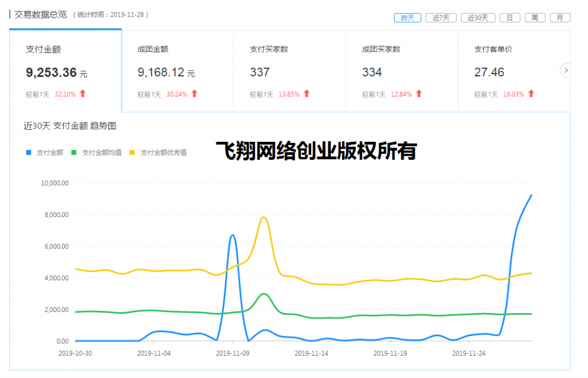Toggle off the 支付金额优秀值 trend line

point(161,153)
